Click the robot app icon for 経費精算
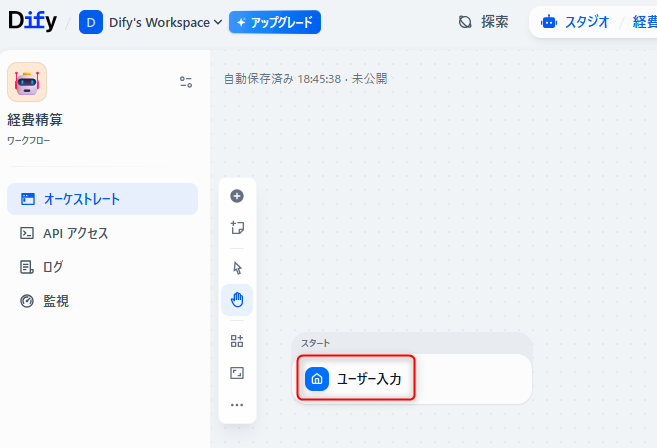Image resolution: width=657 pixels, height=448 pixels. click(x=27, y=82)
